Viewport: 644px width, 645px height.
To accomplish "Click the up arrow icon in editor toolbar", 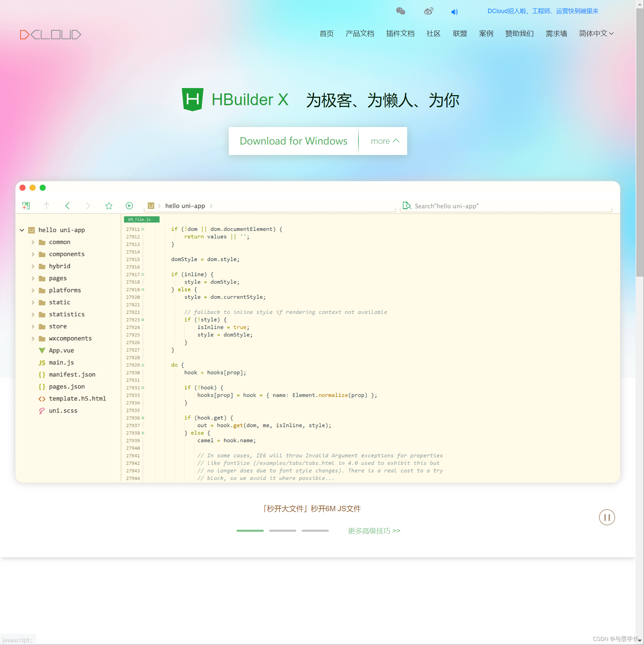I will click(x=47, y=206).
